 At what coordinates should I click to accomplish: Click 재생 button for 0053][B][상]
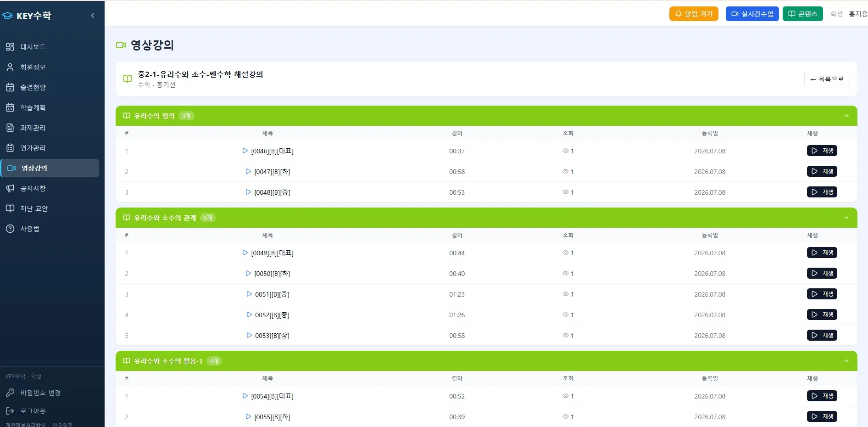[822, 335]
